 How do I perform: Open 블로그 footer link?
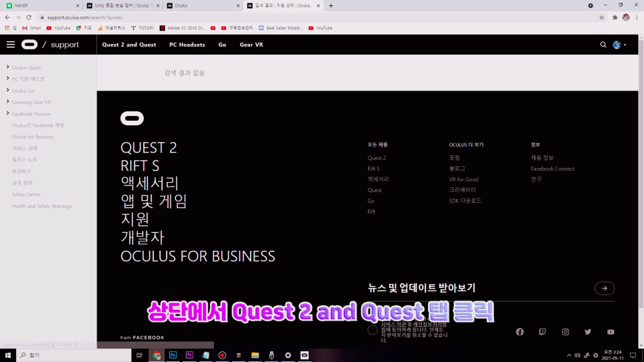click(457, 169)
